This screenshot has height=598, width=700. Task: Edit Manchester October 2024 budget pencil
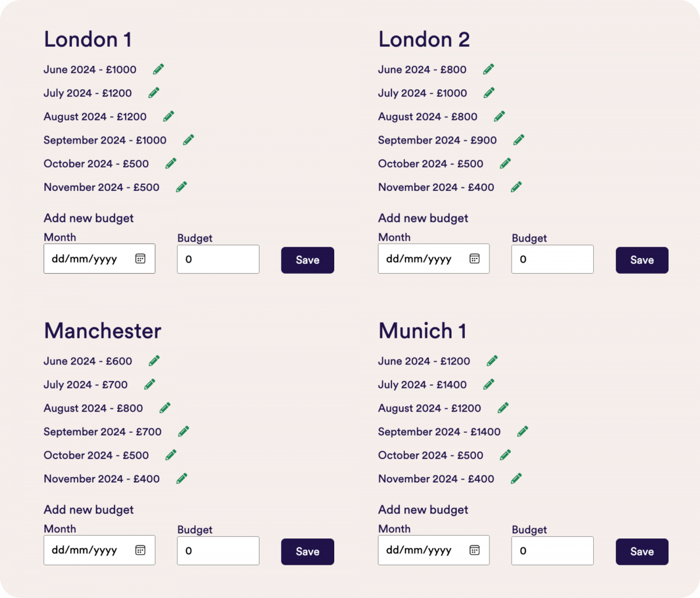coord(171,455)
